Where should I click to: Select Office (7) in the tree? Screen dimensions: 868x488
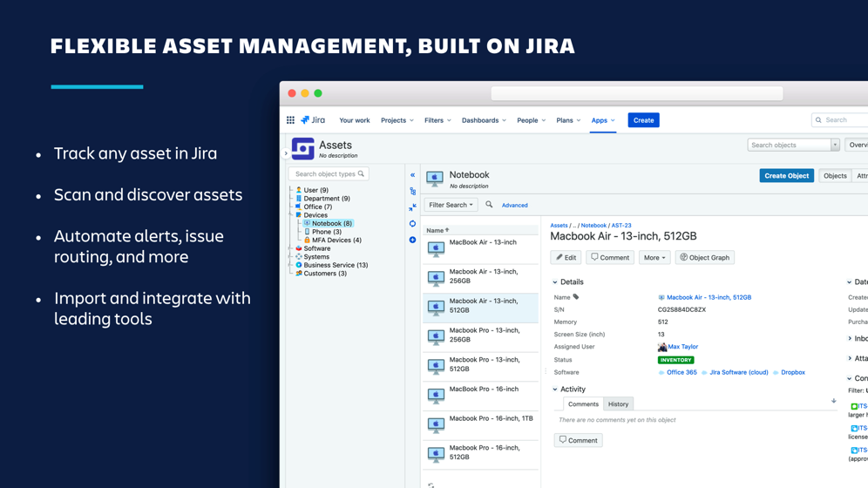318,207
